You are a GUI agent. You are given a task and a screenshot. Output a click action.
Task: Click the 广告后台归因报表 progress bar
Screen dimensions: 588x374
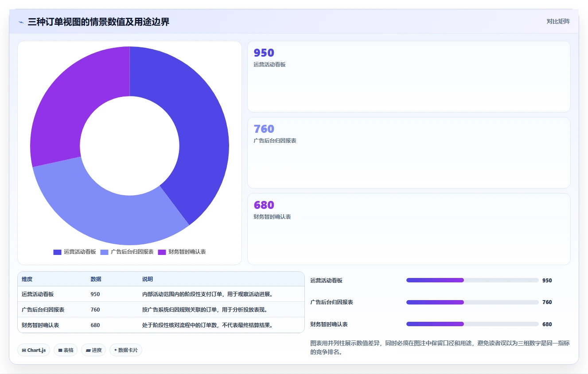point(472,302)
